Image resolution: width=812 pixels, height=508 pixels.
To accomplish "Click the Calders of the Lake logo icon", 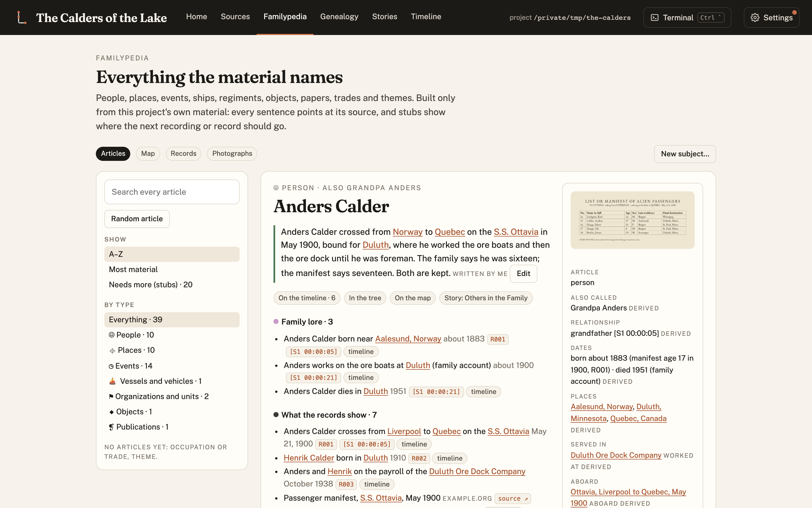I will [22, 17].
